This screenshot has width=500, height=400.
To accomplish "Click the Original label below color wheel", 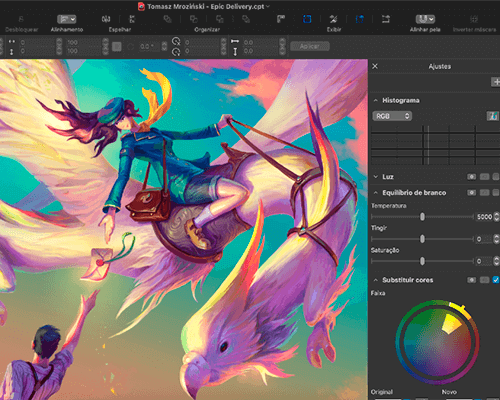I will (x=382, y=392).
